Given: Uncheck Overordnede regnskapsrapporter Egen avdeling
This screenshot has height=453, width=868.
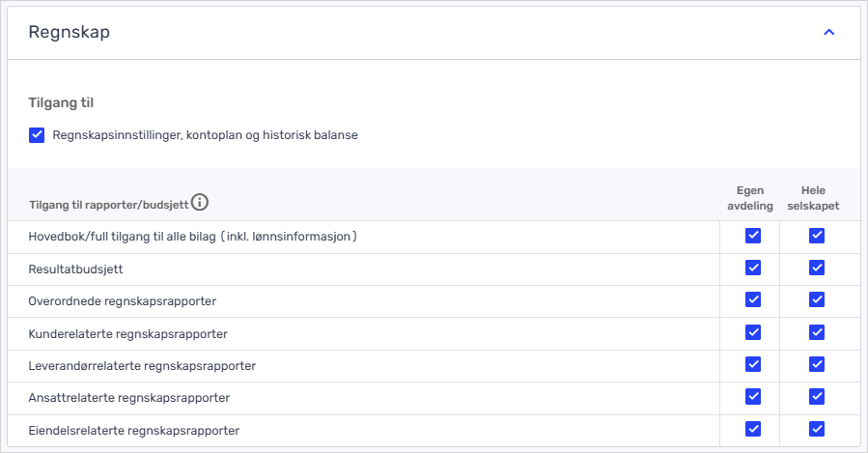Looking at the screenshot, I should coord(753,300).
